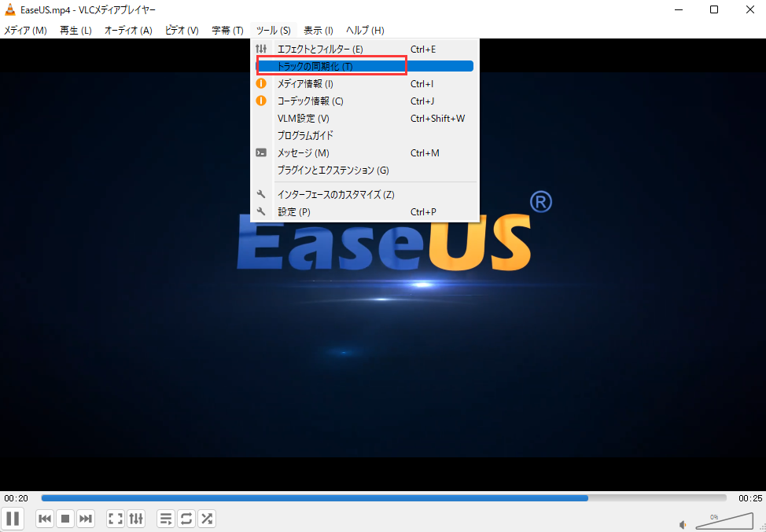Choose エフェクトとフィルター (E) from the menu
Image resolution: width=766 pixels, height=532 pixels.
coord(320,50)
